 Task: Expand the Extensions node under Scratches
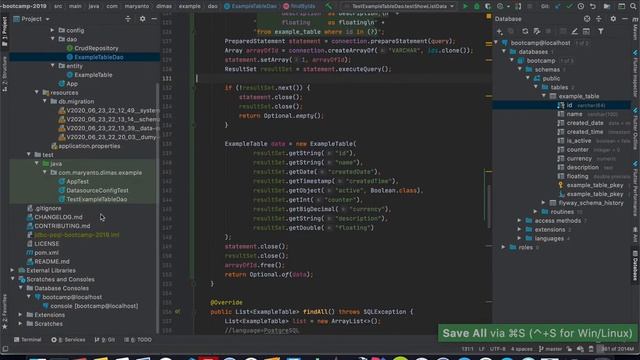[20, 315]
